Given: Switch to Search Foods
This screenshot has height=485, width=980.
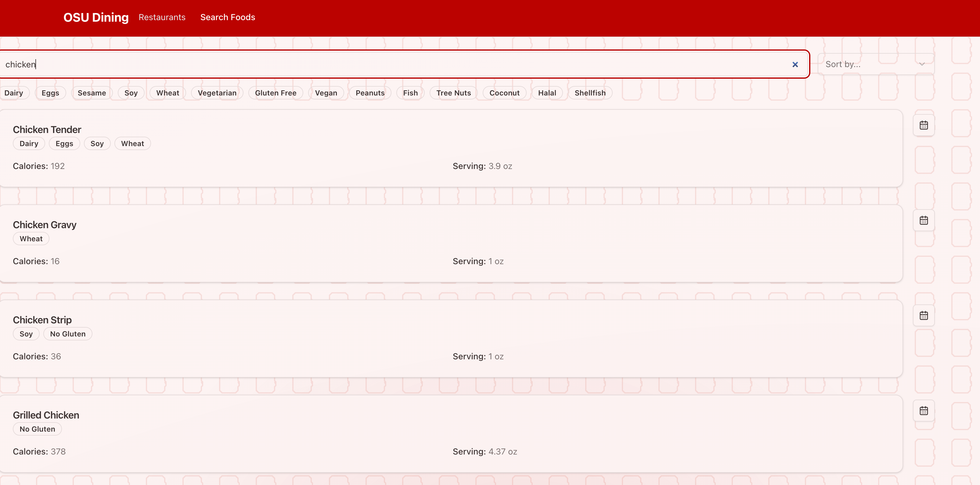Looking at the screenshot, I should click(x=227, y=17).
